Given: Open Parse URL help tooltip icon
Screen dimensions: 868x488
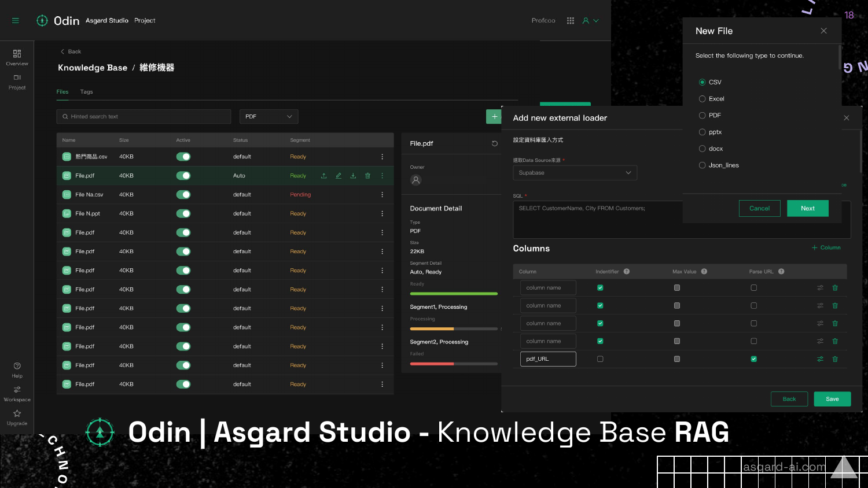Looking at the screenshot, I should [x=781, y=272].
